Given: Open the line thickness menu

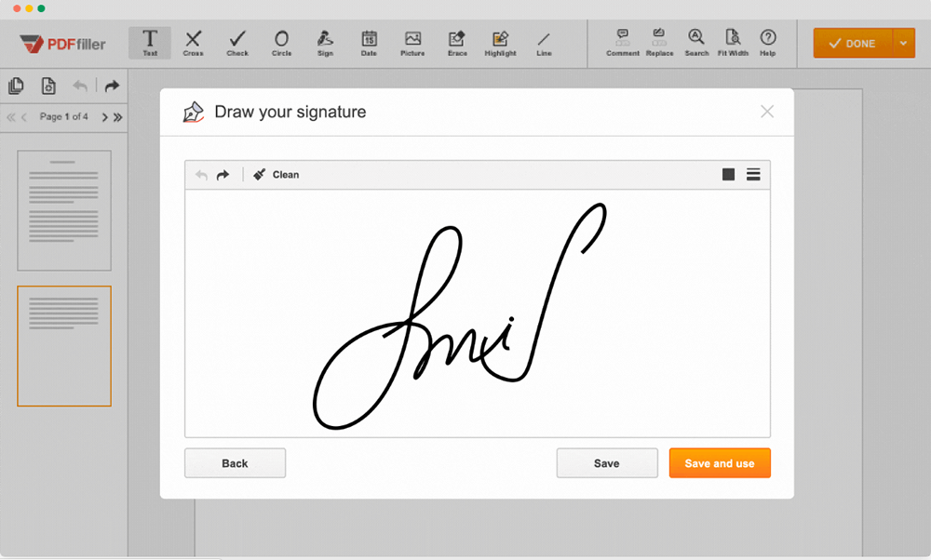Looking at the screenshot, I should tap(753, 175).
